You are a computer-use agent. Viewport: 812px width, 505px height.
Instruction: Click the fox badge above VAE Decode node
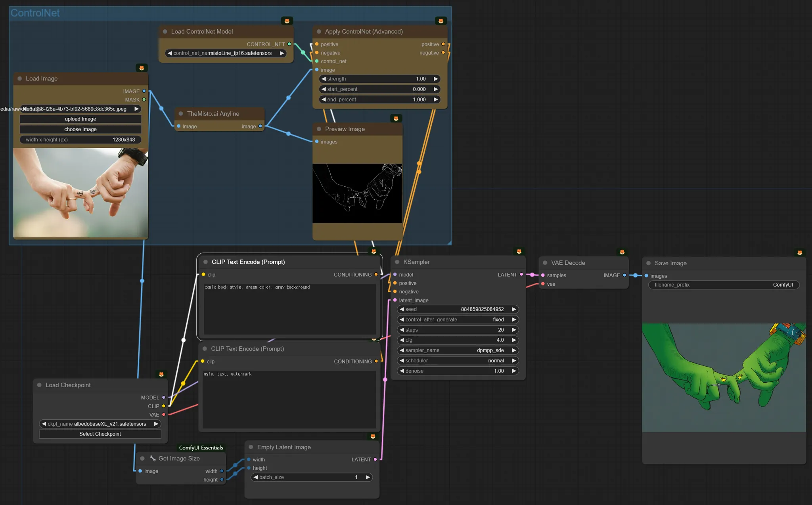(622, 252)
